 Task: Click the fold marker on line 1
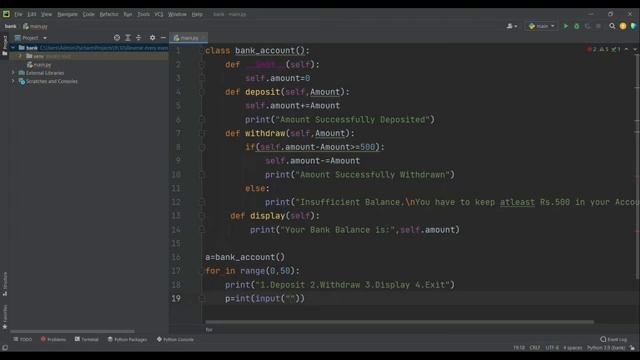click(202, 51)
